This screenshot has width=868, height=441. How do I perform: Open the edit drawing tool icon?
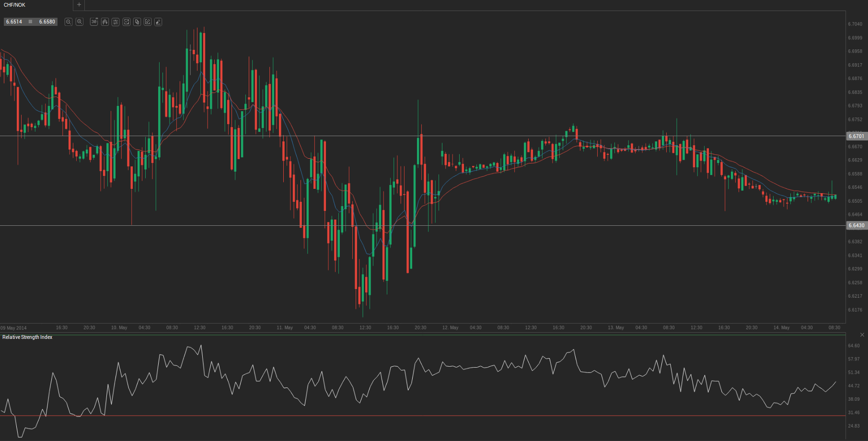tap(148, 22)
